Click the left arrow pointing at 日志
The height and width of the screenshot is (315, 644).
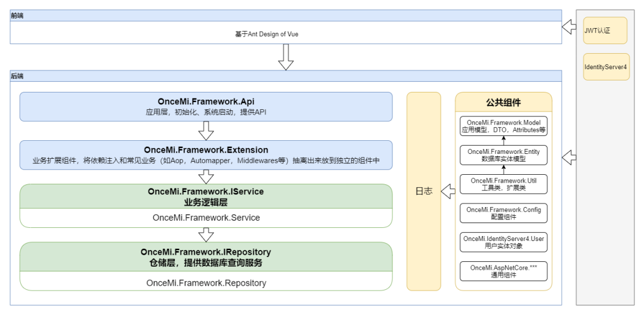[x=448, y=191]
